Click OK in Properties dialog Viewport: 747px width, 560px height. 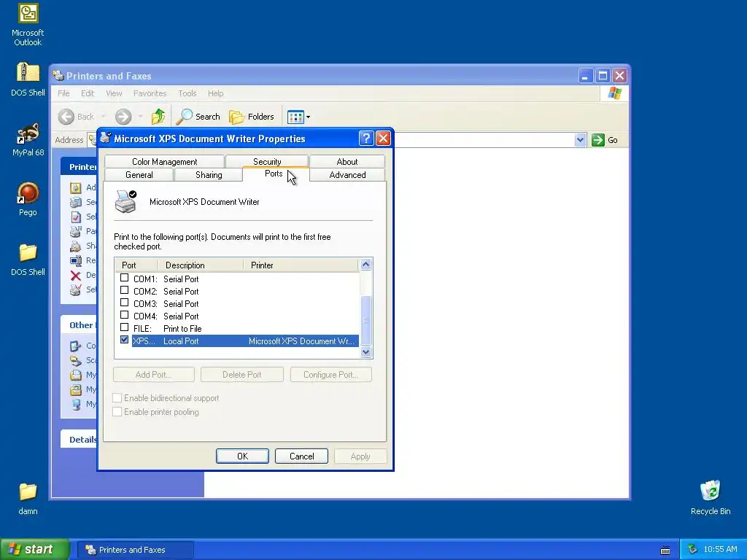[x=242, y=456]
